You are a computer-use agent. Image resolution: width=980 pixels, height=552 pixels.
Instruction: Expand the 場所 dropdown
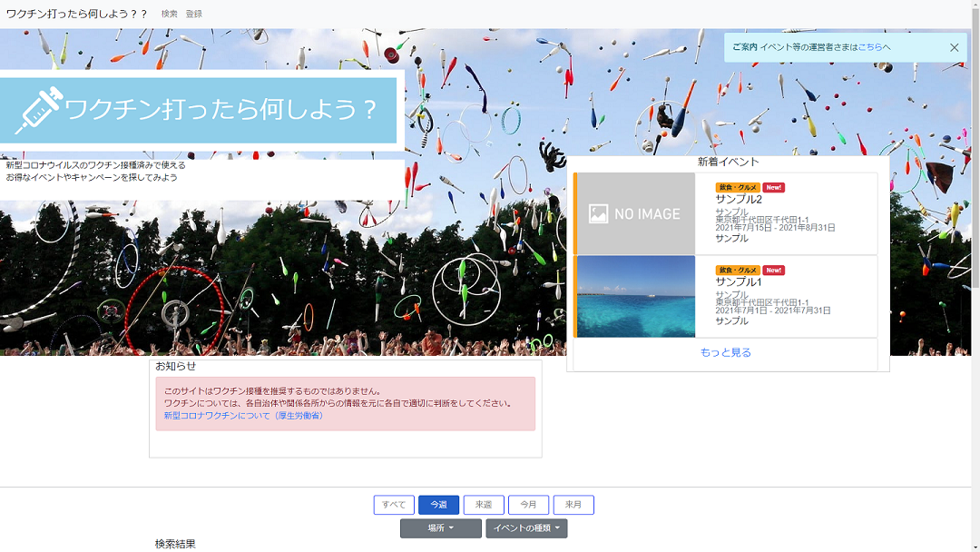tap(440, 528)
